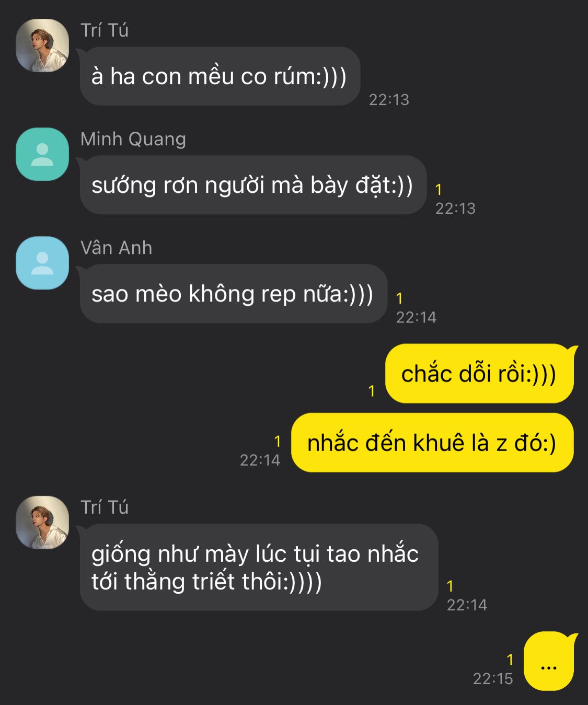The height and width of the screenshot is (705, 588).
Task: Open Trí Tú's profile photo at top
Action: tap(42, 45)
